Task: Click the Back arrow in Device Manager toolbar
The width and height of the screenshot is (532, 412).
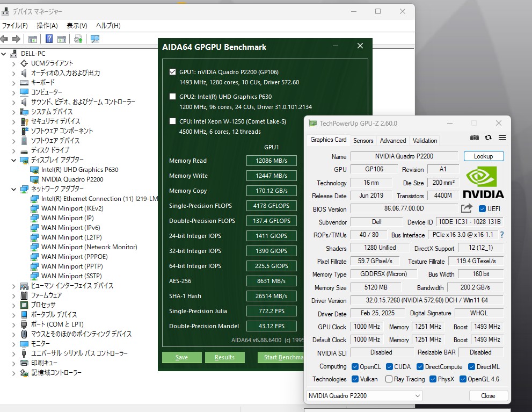Action: click(x=4, y=39)
